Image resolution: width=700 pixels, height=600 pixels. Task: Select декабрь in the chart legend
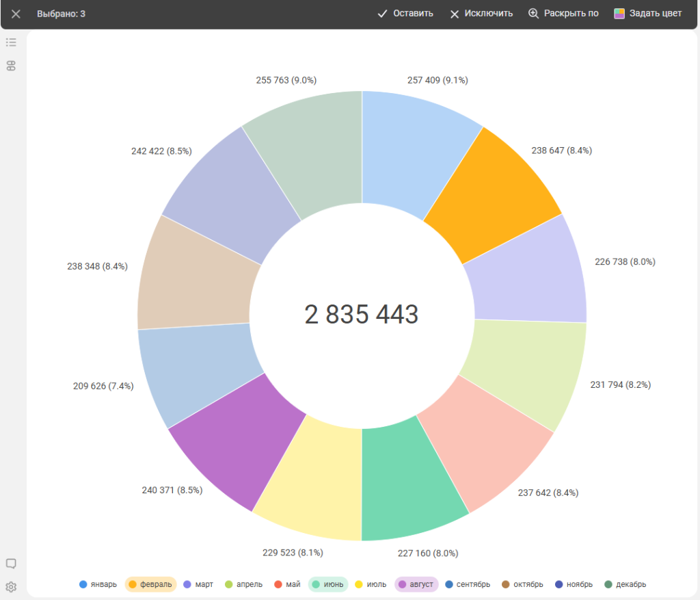pos(625,584)
